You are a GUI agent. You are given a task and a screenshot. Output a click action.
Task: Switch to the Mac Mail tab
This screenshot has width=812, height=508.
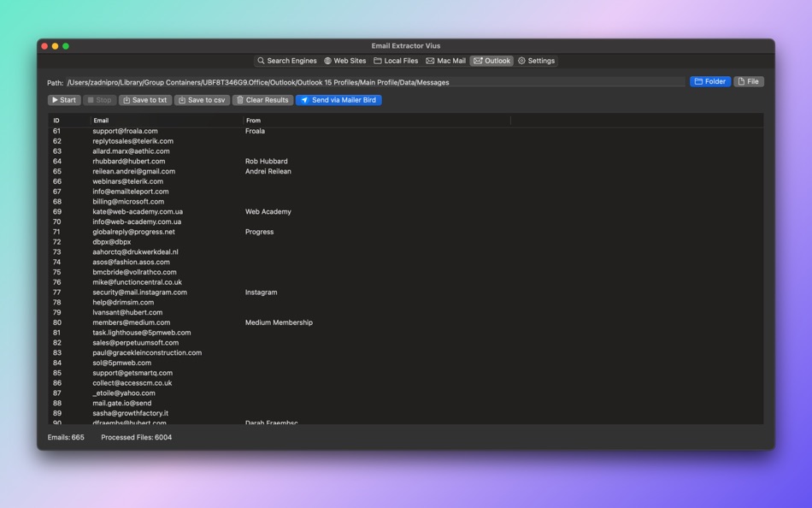tap(445, 61)
